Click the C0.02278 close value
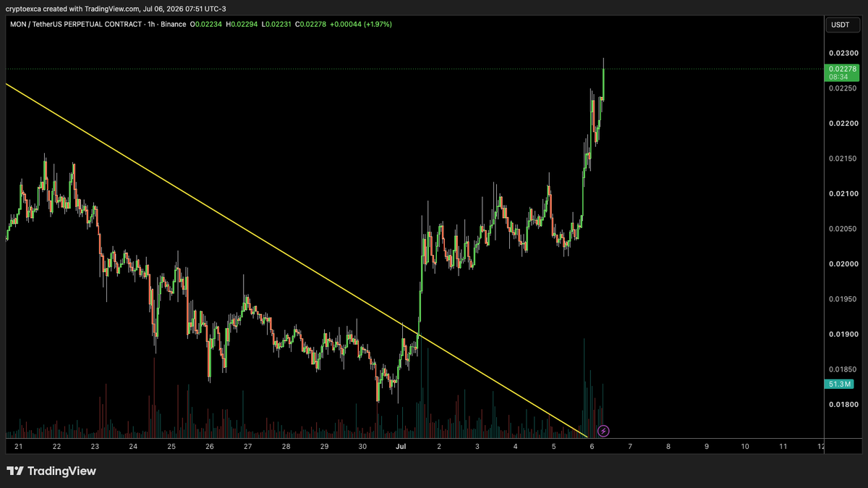This screenshot has height=488, width=868. tap(311, 25)
